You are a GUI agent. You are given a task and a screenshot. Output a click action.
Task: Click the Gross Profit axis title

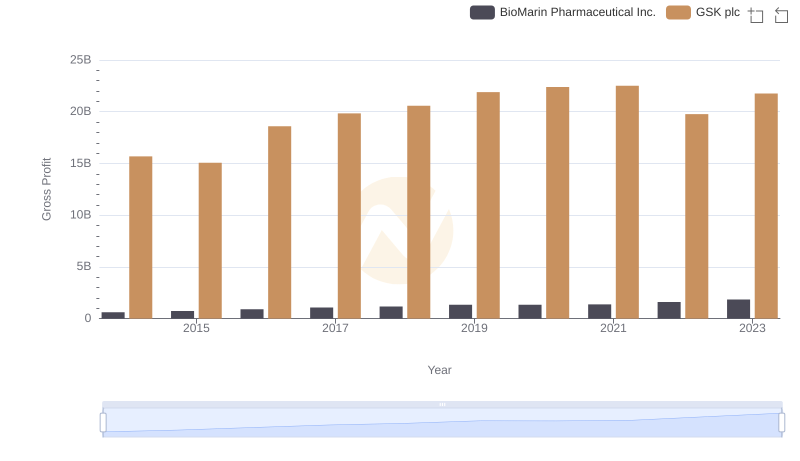pyautogui.click(x=46, y=189)
